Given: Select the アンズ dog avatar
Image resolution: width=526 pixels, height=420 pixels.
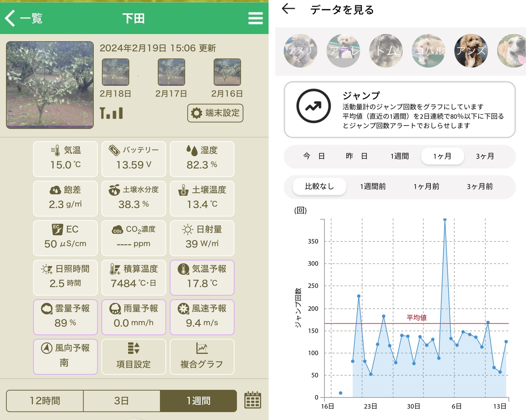Looking at the screenshot, I should 471,50.
